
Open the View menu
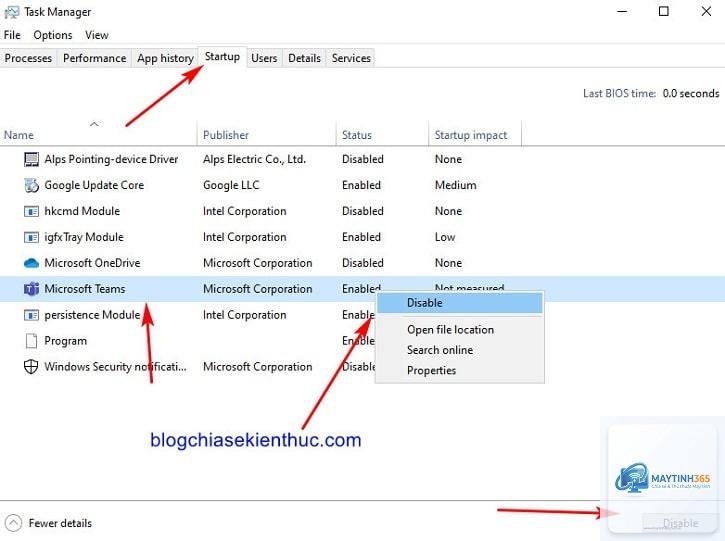tap(97, 35)
